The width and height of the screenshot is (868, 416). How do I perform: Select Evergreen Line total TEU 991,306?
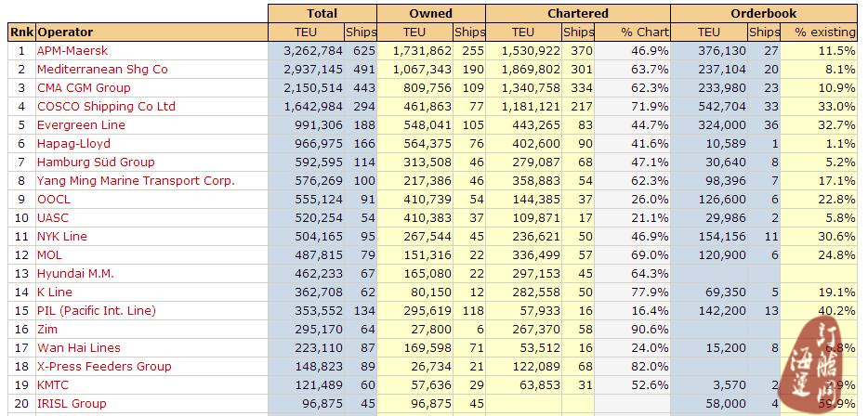(x=319, y=125)
